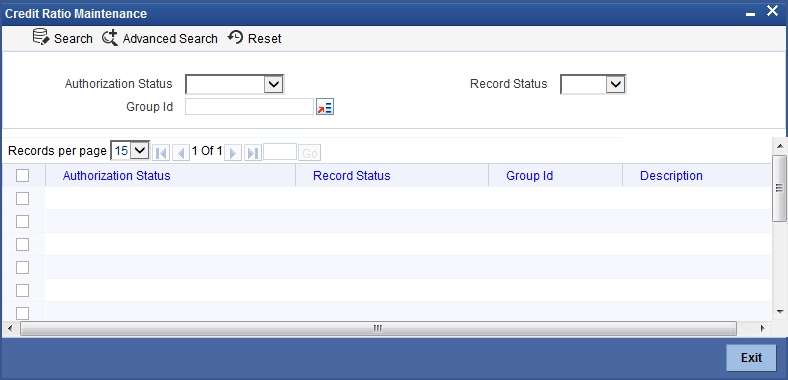Click the vertical scrollbar down arrow
This screenshot has height=380, width=788.
[779, 312]
